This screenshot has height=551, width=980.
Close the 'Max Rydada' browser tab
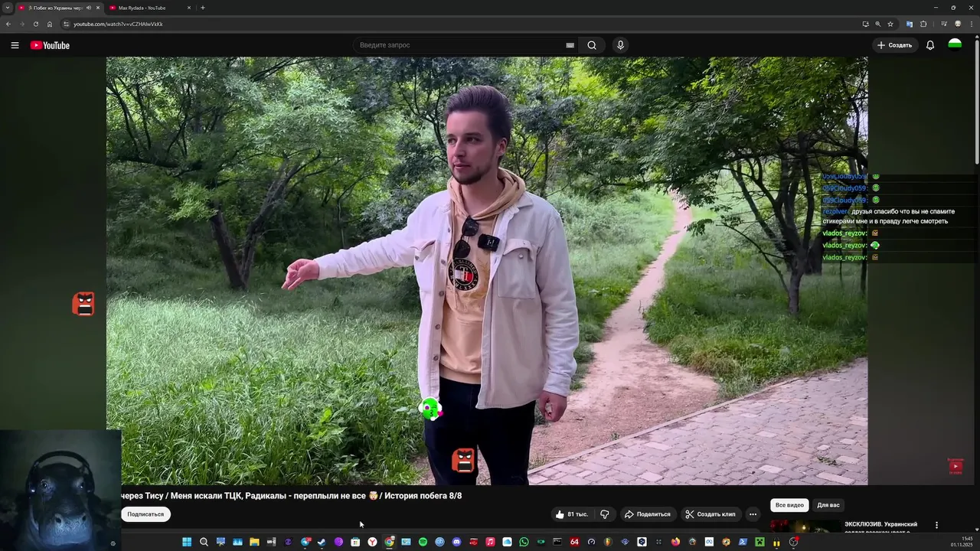point(189,8)
